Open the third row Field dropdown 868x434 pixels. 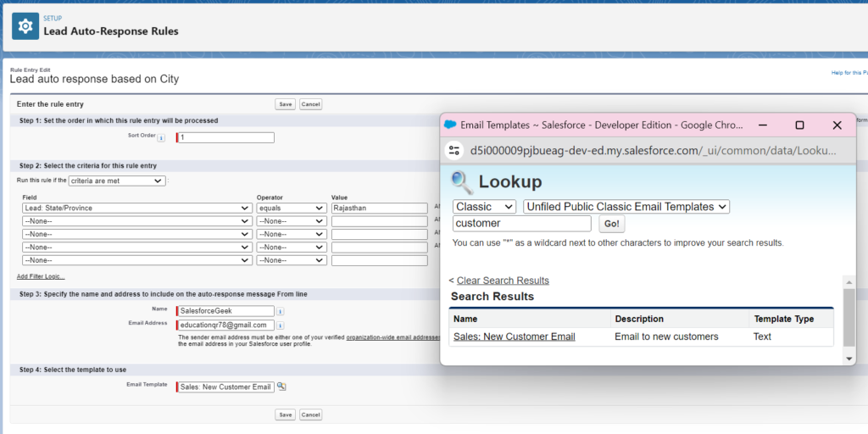click(137, 234)
